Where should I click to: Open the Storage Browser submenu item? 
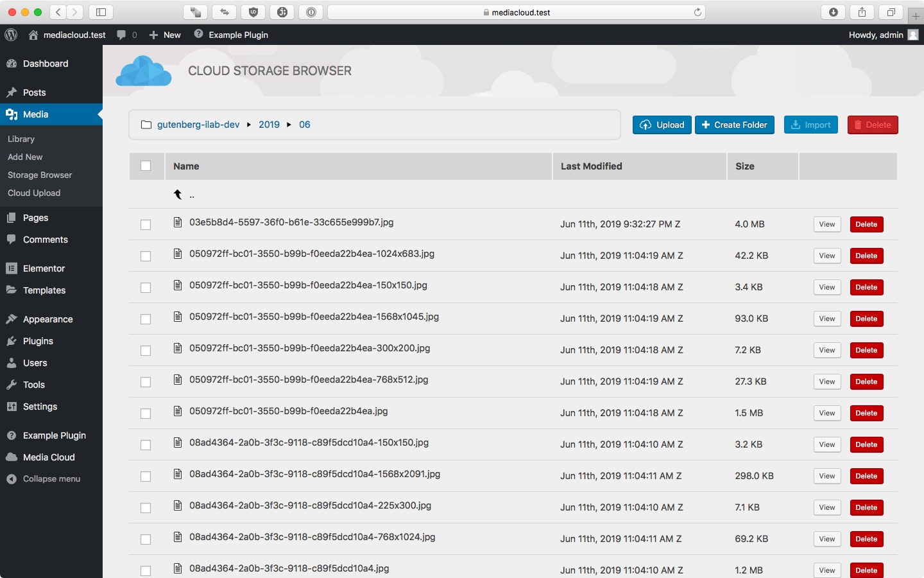coord(40,175)
